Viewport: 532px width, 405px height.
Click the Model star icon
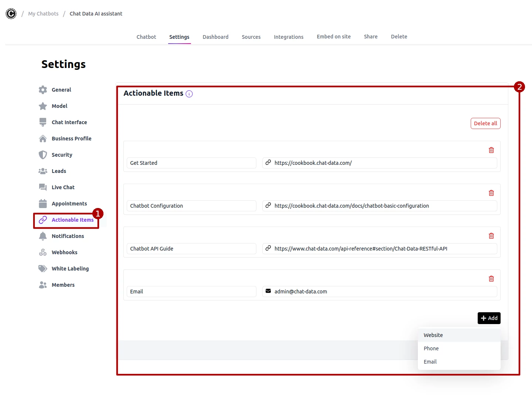(x=43, y=106)
